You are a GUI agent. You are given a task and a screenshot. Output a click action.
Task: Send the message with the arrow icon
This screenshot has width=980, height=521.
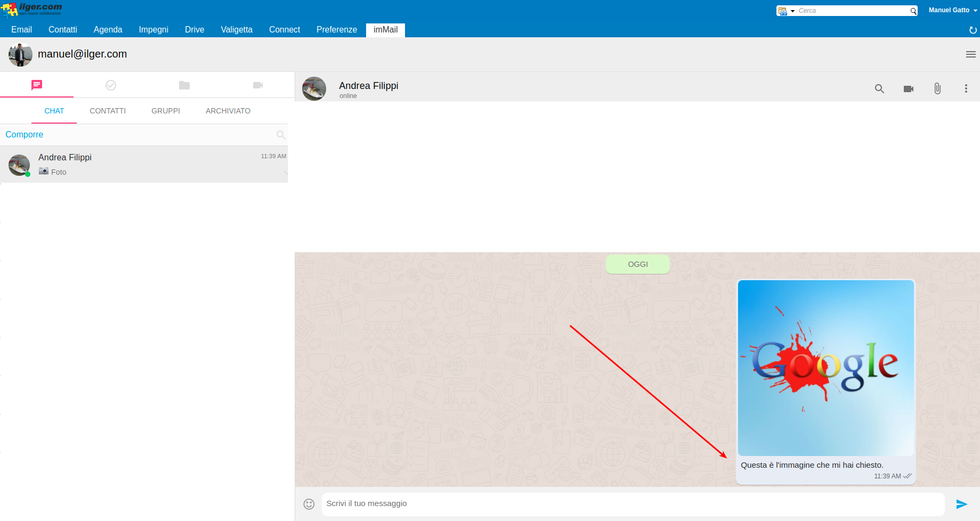tap(961, 504)
